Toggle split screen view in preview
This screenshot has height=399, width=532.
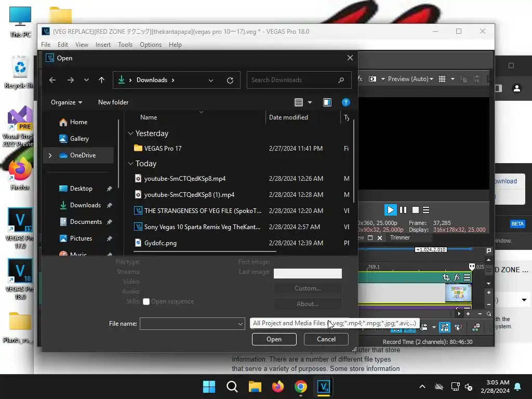click(x=373, y=79)
